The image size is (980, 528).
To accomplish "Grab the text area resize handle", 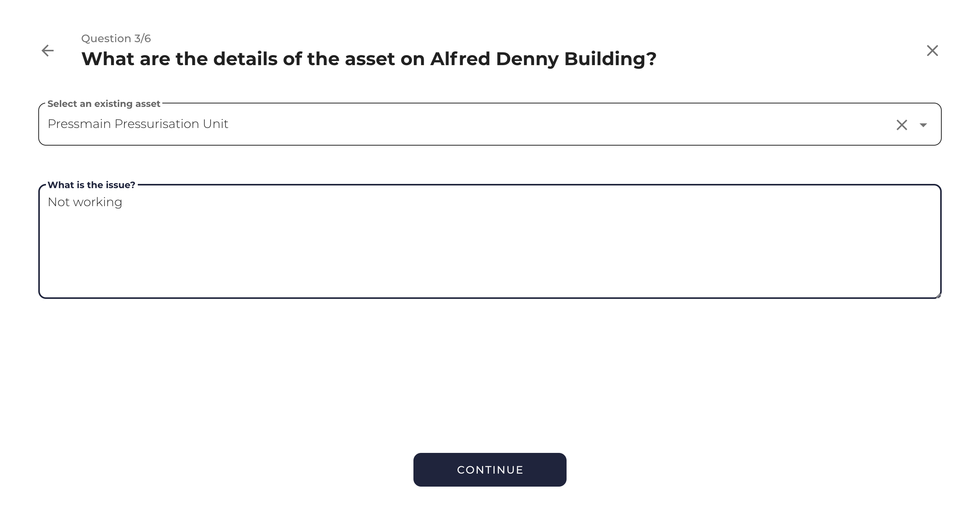I will (938, 295).
